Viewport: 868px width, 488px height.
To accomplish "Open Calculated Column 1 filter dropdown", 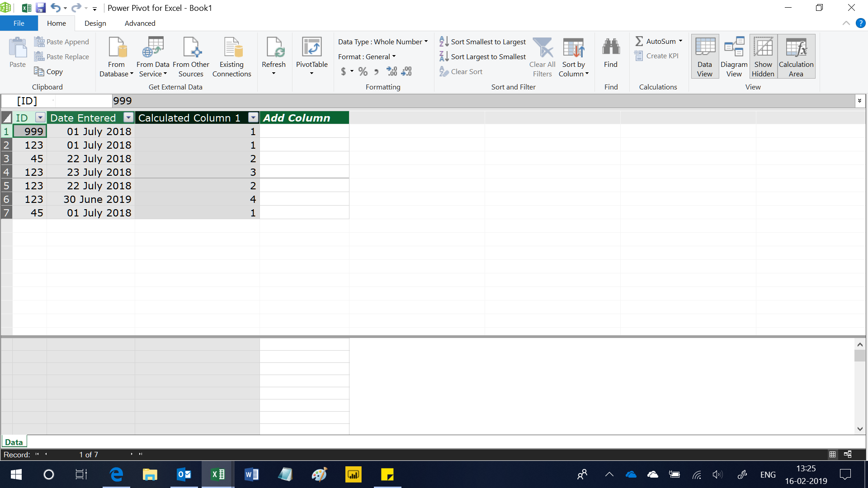I will (x=253, y=117).
